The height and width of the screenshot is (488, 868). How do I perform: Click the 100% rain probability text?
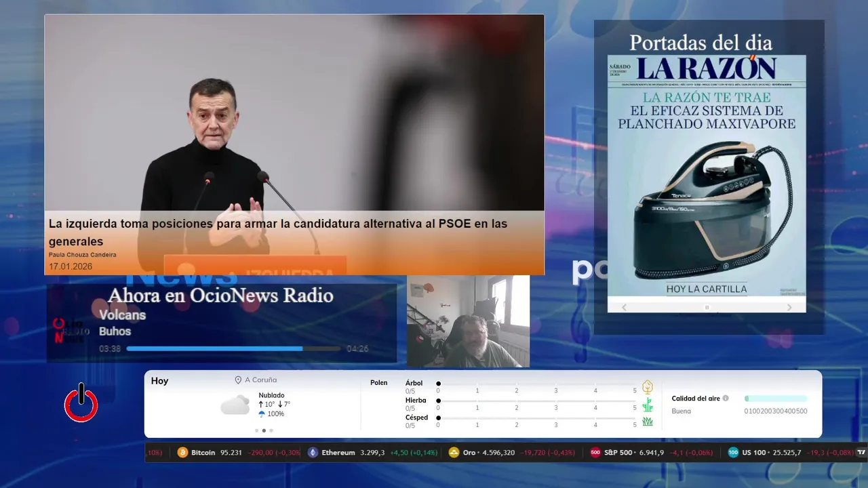point(276,414)
